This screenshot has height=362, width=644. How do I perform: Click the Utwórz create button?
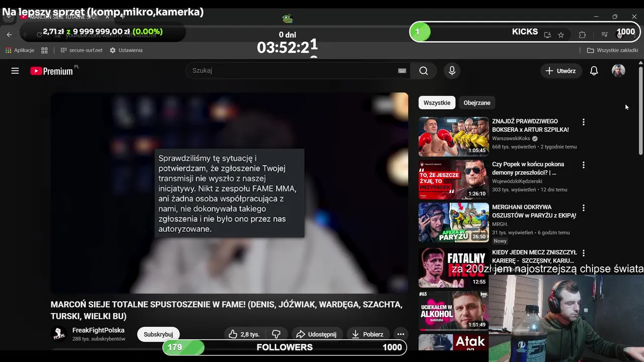coord(560,71)
